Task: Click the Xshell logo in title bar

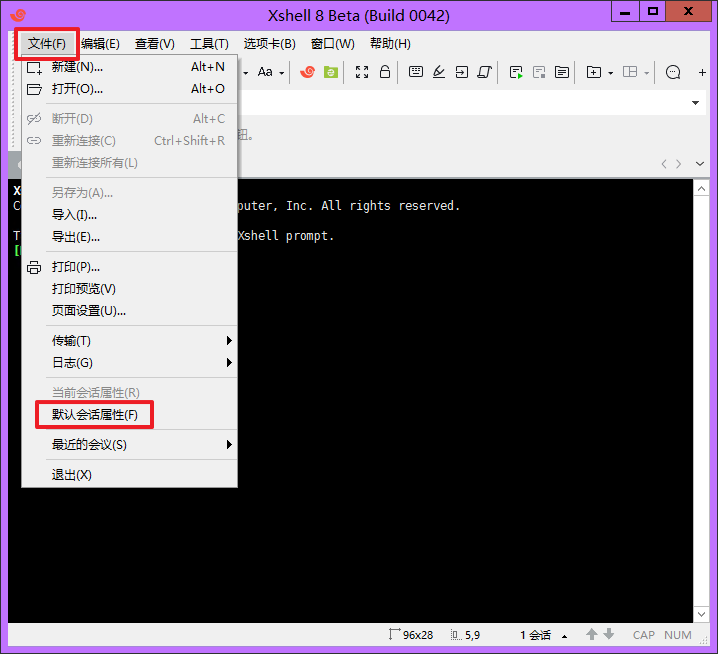Action: [x=18, y=15]
